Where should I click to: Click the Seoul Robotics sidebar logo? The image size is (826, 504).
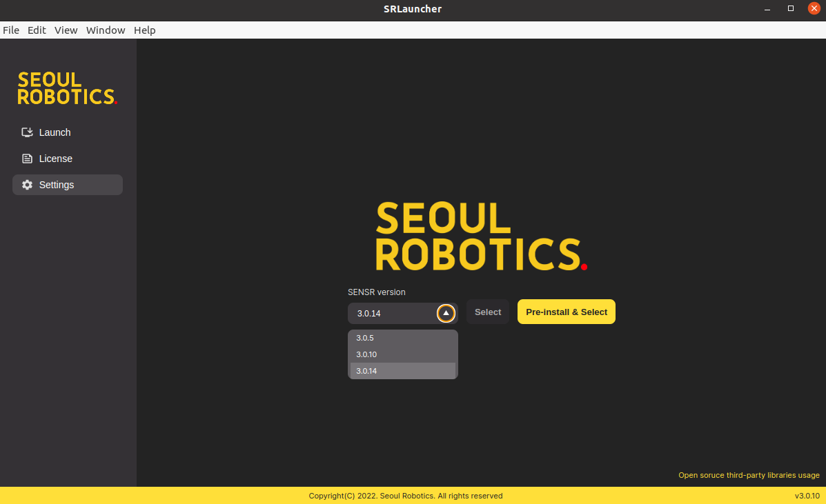(67, 88)
